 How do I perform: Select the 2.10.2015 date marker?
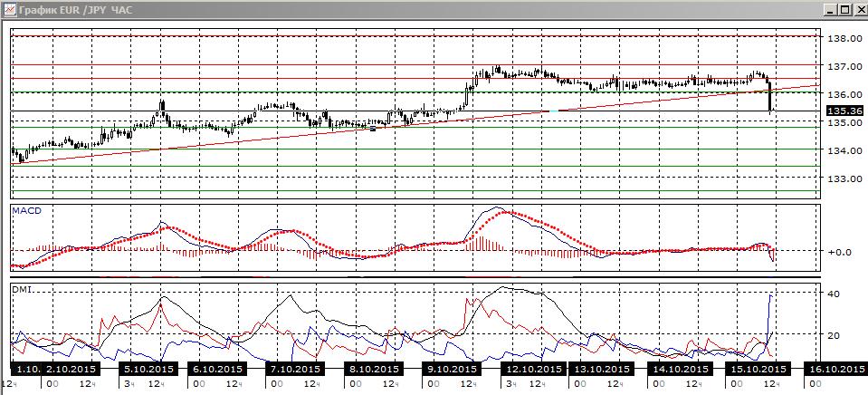click(x=71, y=369)
